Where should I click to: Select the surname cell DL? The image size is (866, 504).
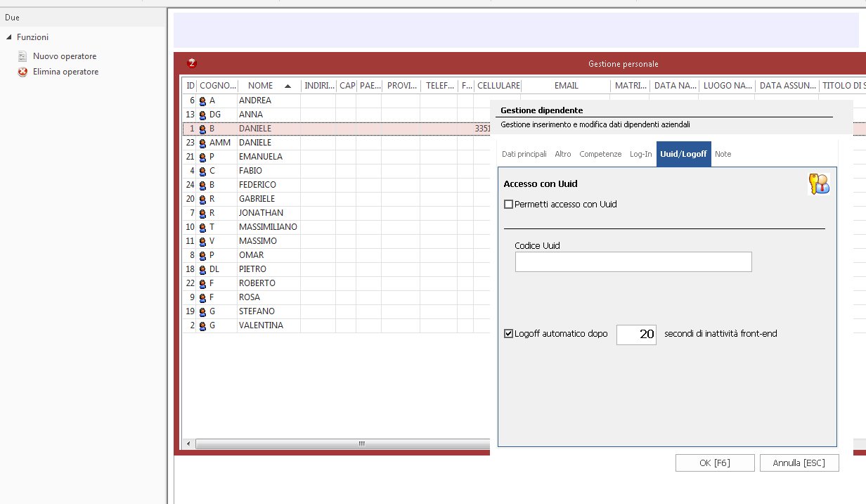pyautogui.click(x=217, y=269)
